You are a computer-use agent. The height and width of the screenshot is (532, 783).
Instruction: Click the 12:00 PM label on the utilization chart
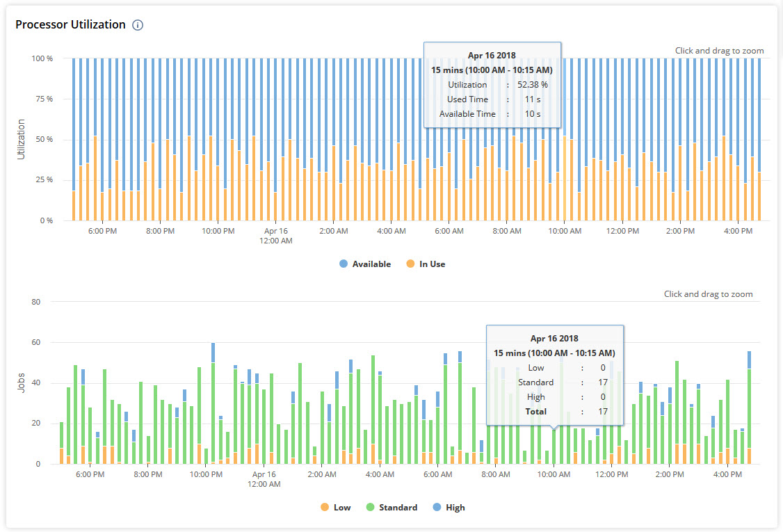click(622, 232)
